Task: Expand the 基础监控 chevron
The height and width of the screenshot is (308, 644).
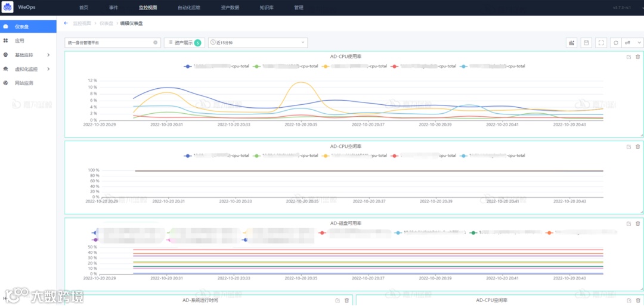Action: click(x=48, y=55)
